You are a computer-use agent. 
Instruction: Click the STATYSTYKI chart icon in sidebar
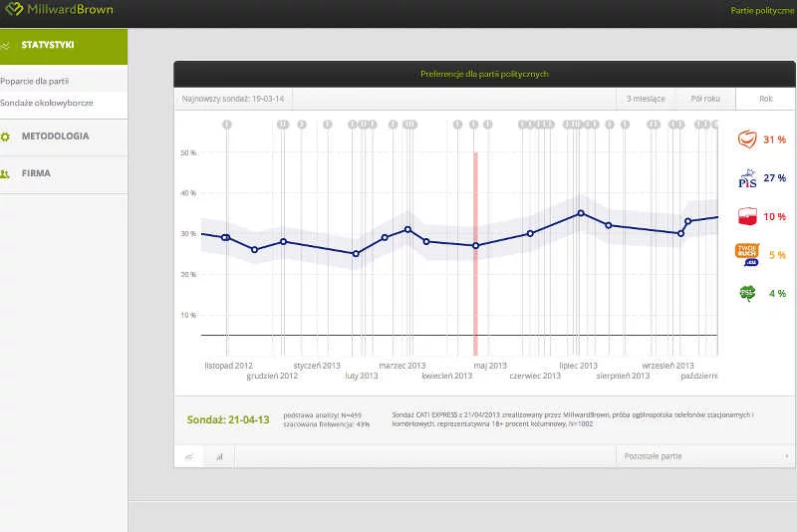click(x=5, y=46)
